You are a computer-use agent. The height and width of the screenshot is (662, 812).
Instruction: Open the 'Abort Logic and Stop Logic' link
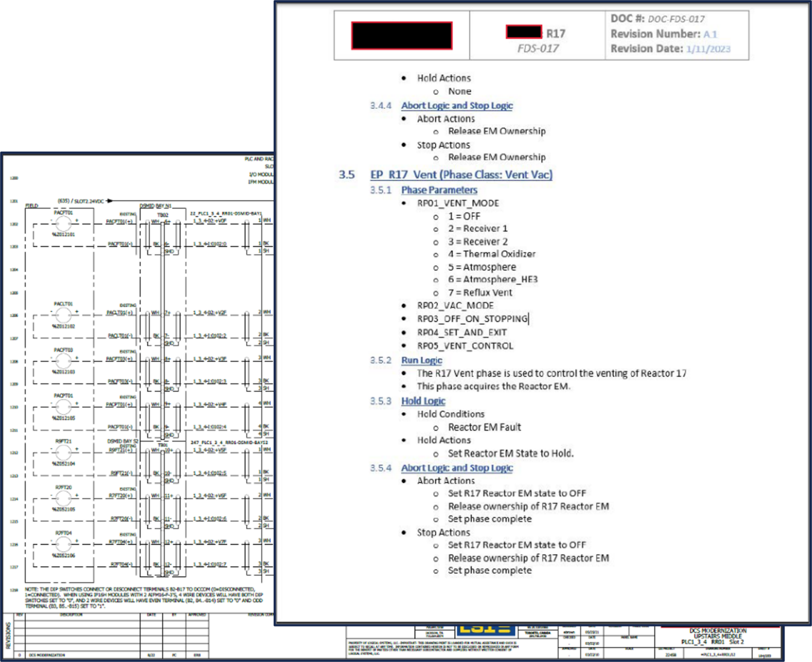click(456, 106)
